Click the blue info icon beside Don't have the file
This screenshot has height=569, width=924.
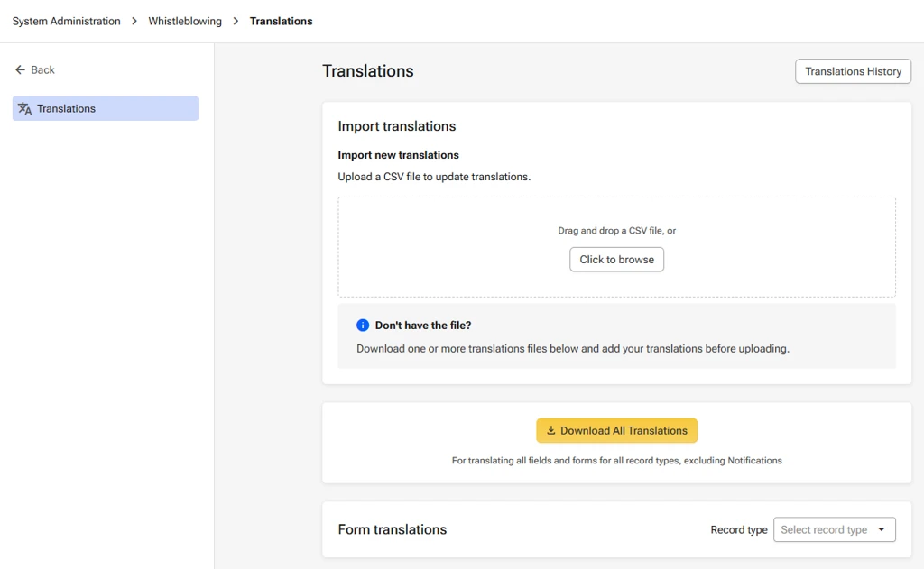click(363, 326)
